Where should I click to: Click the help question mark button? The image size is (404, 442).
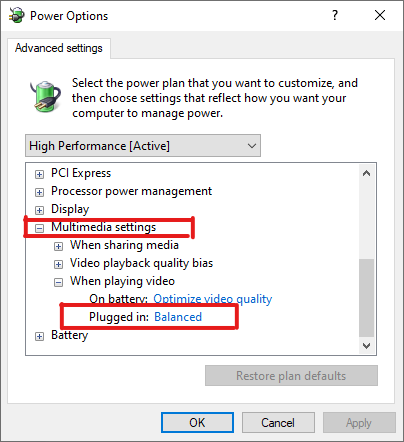coord(335,15)
